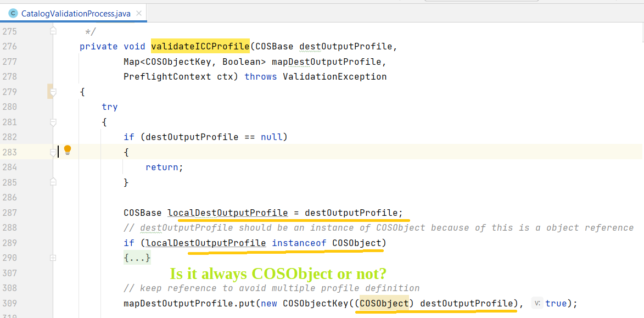Click 'null' in the if condition on line 282
This screenshot has height=318, width=644.
[271, 137]
